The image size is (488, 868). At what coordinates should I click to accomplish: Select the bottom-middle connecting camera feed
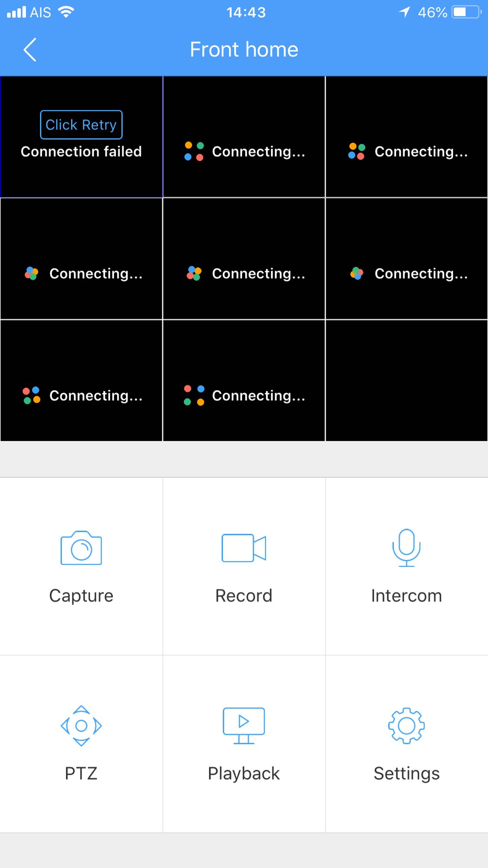244,381
